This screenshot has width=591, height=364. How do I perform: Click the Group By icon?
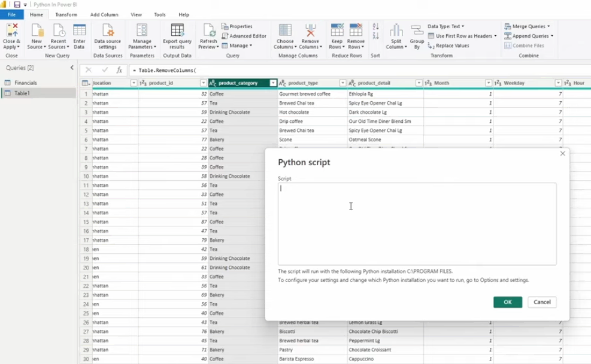417,30
